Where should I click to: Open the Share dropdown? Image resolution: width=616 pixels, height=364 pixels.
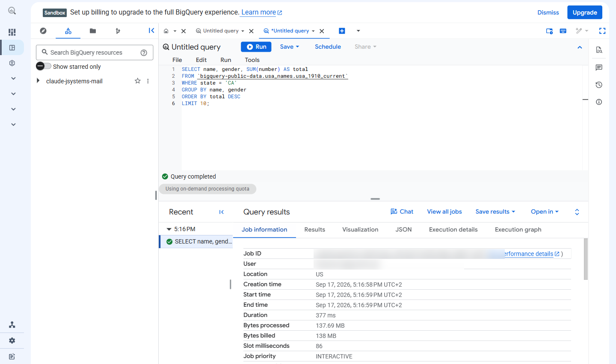coord(365,47)
